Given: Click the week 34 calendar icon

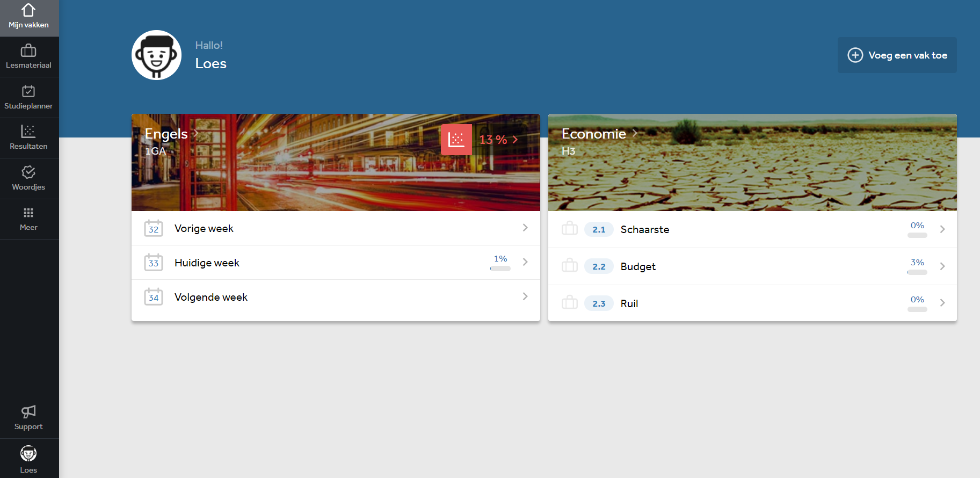Looking at the screenshot, I should [x=154, y=296].
